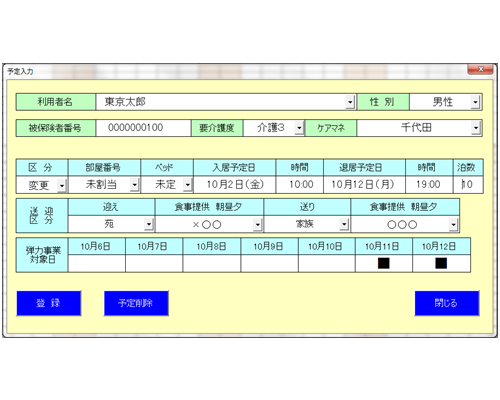Open the 要介護度 dropdown showing 介護3
The height and width of the screenshot is (400, 500).
click(x=299, y=128)
